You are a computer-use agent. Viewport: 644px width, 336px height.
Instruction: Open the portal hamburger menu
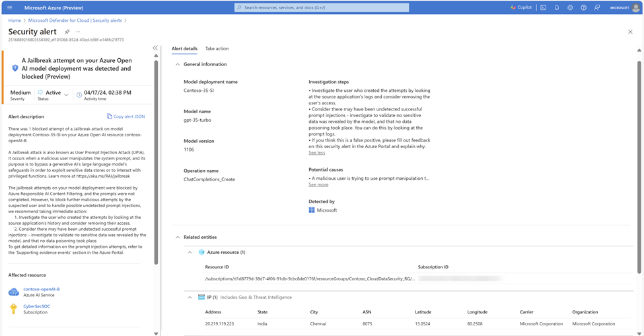pos(10,7)
